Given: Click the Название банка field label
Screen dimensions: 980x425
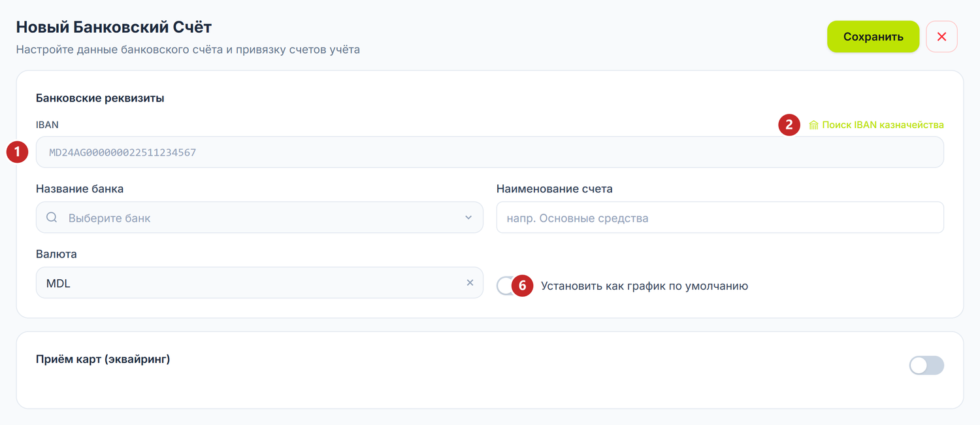Looking at the screenshot, I should 80,189.
